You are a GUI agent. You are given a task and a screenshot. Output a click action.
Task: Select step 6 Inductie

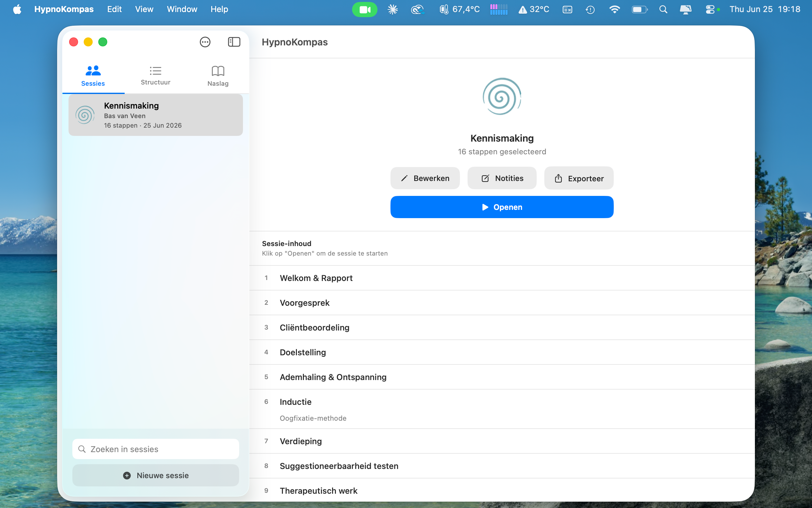click(x=502, y=409)
